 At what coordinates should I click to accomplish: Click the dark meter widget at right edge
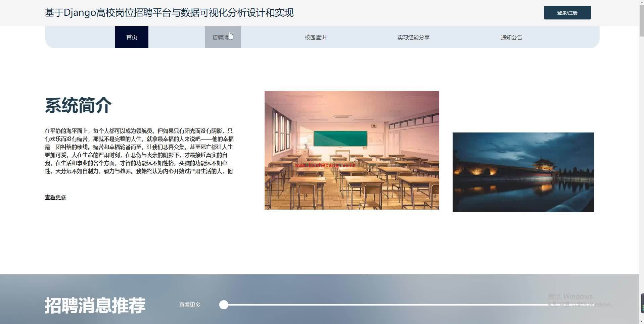[642, 303]
